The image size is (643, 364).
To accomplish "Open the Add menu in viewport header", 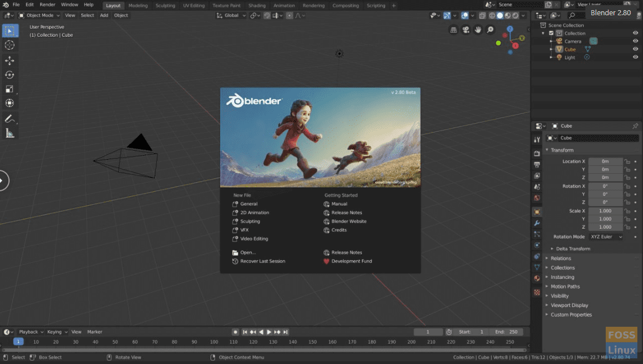I will point(104,16).
